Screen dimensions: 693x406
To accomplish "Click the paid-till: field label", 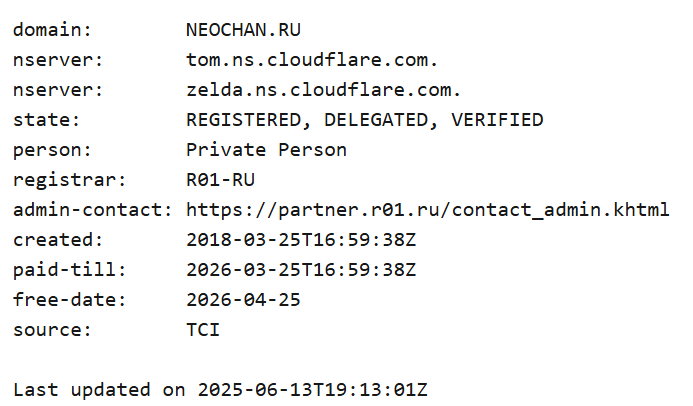I will [69, 270].
